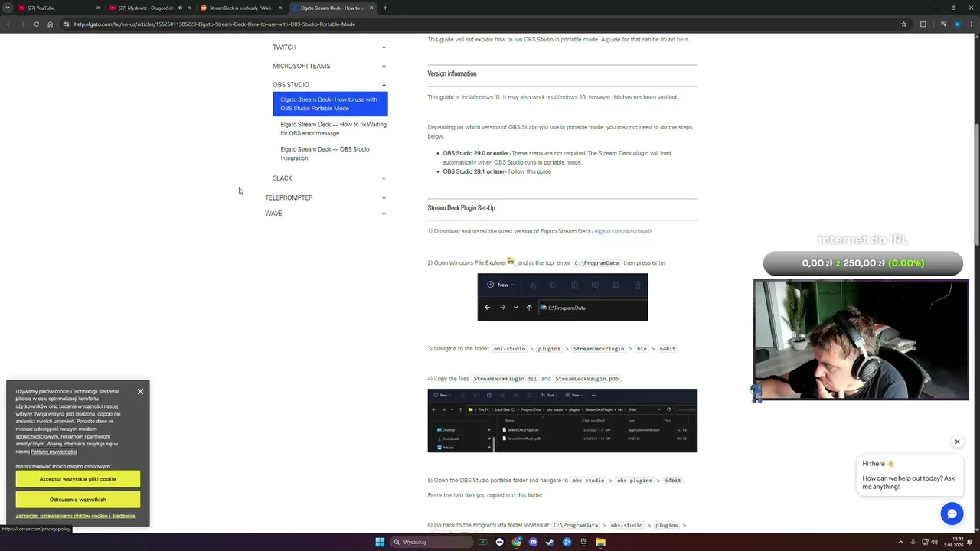The width and height of the screenshot is (980, 551).
Task: Open the Polityce prywatności link
Action: click(54, 452)
